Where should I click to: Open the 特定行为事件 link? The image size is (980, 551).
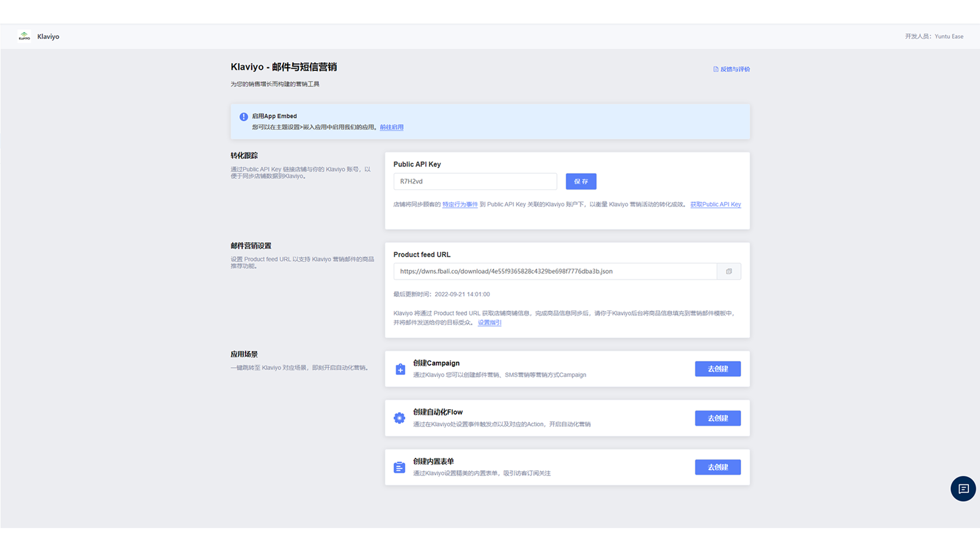click(460, 205)
